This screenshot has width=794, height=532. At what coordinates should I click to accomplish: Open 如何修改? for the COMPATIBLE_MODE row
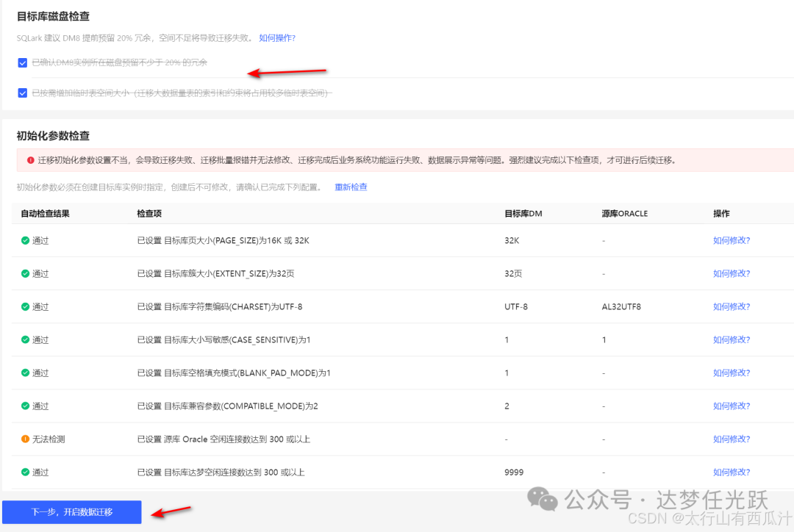[732, 406]
